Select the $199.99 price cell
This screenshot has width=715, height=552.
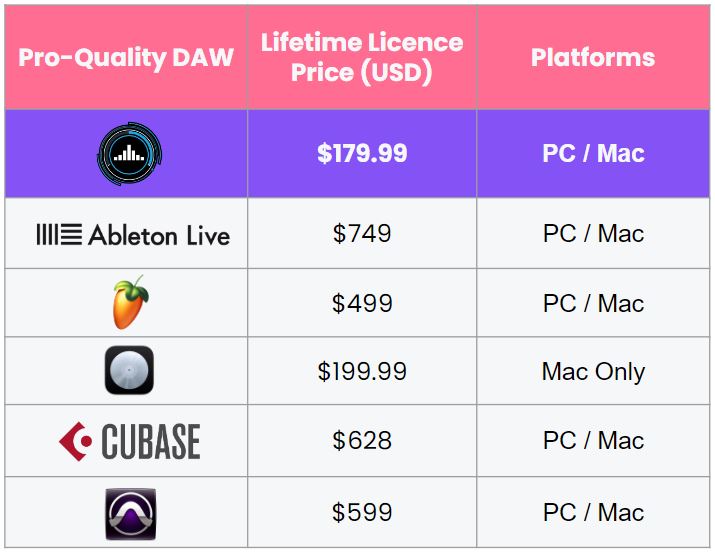click(362, 372)
